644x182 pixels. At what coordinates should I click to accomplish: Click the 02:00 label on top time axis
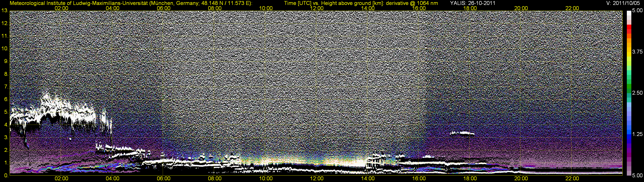(x=61, y=8)
